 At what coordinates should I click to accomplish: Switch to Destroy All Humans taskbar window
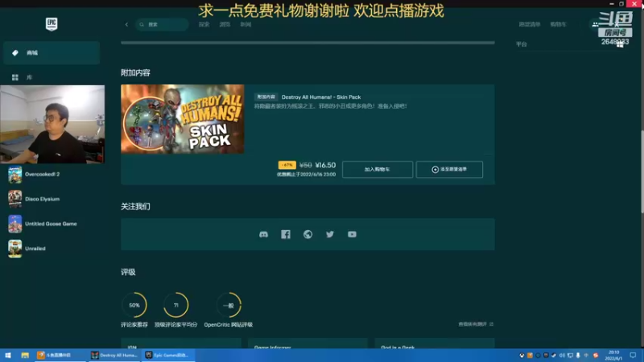tap(114, 355)
